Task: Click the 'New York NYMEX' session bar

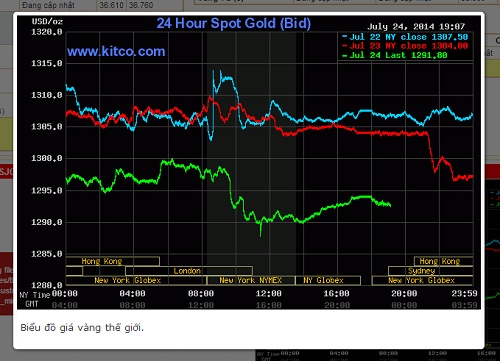Action: (x=251, y=280)
